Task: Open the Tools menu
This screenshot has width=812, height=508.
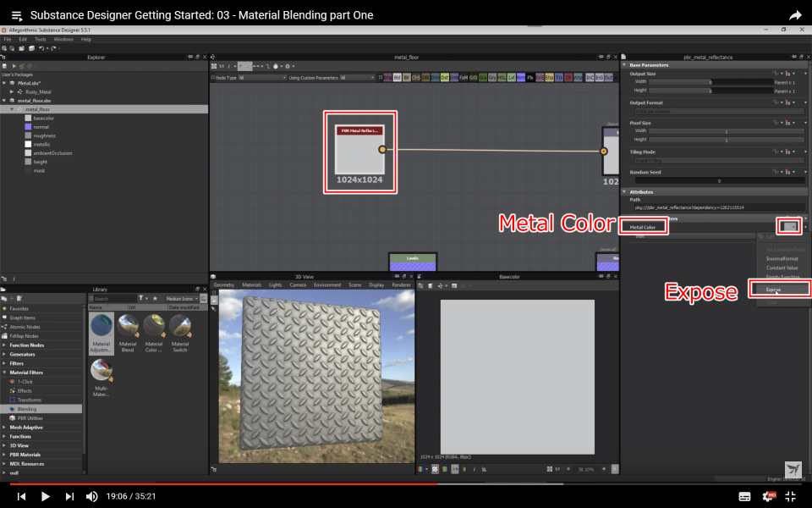Action: (41, 39)
